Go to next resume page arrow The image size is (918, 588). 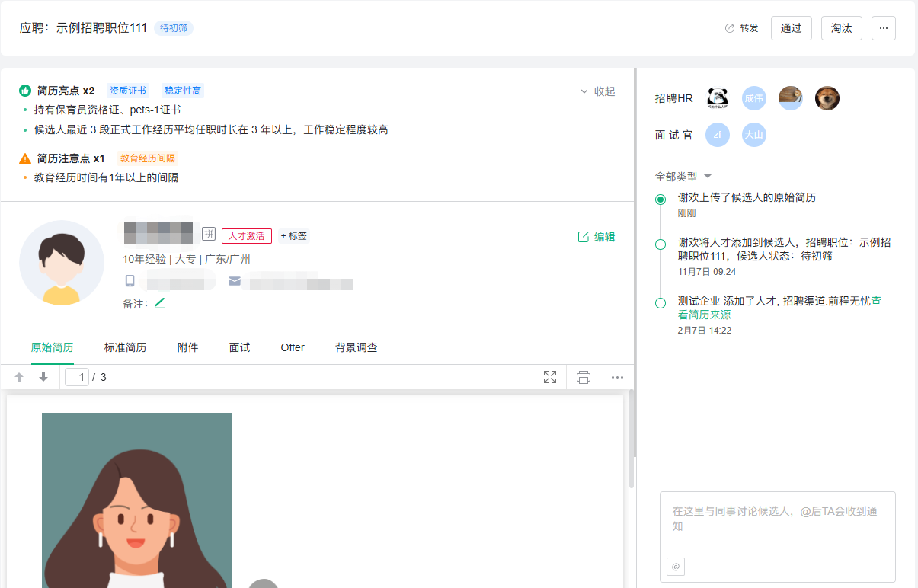point(43,377)
